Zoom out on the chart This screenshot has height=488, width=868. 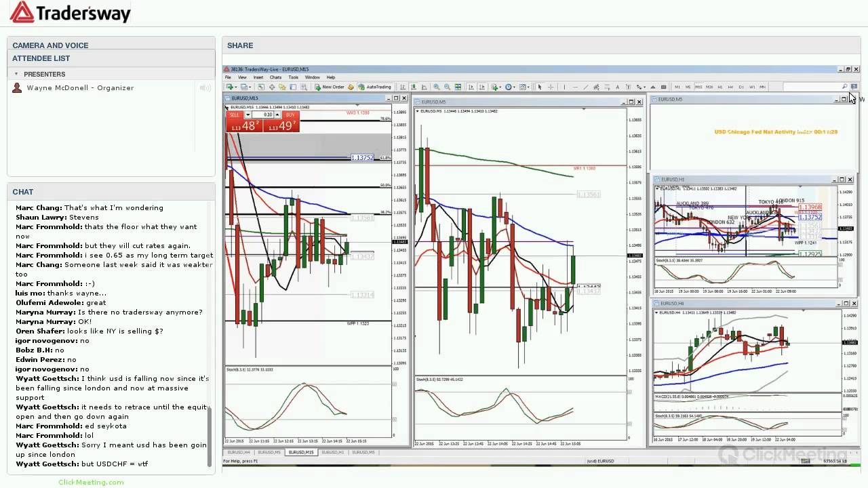click(x=447, y=87)
